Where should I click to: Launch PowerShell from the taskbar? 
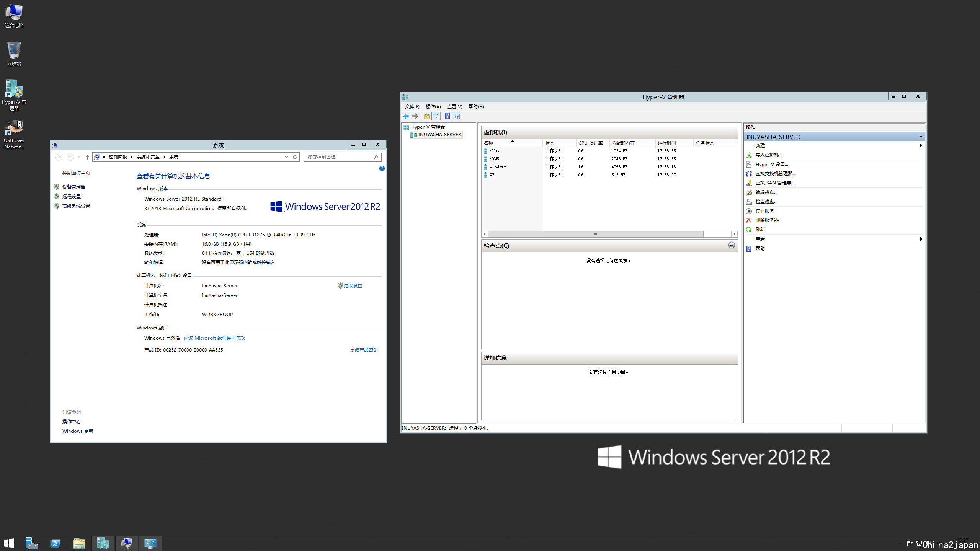(x=55, y=543)
